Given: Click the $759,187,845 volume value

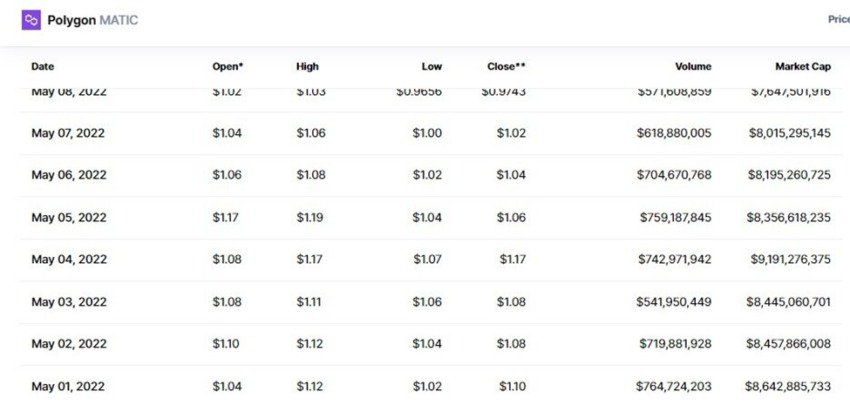Looking at the screenshot, I should pos(675,217).
